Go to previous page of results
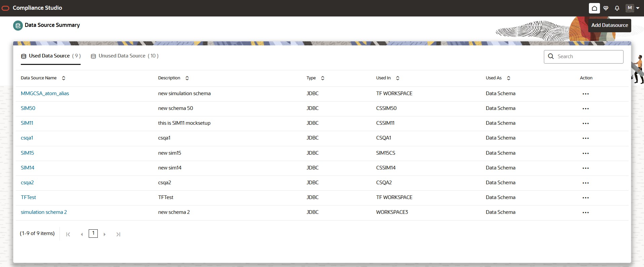The height and width of the screenshot is (267, 644). [x=82, y=234]
